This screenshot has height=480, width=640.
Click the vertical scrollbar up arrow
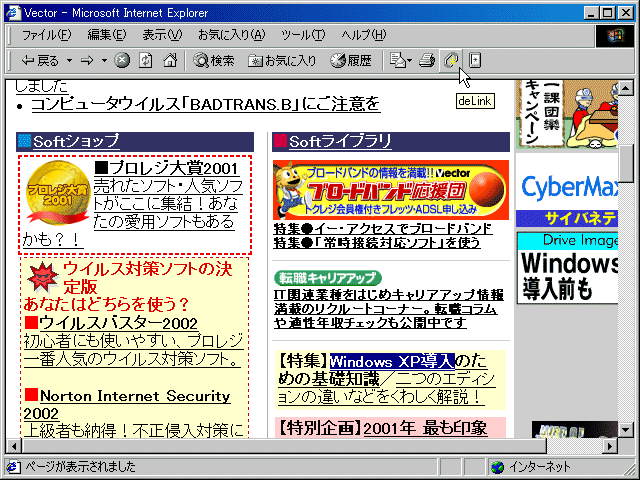click(x=626, y=88)
